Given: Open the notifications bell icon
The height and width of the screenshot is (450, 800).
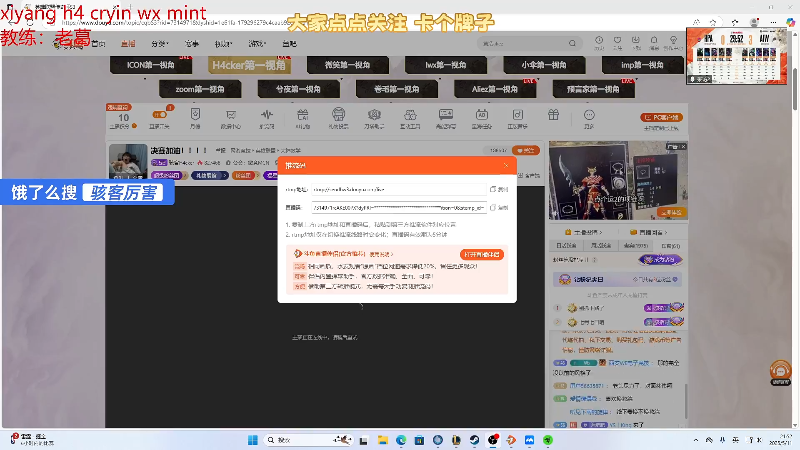Looking at the screenshot, I should 654,42.
